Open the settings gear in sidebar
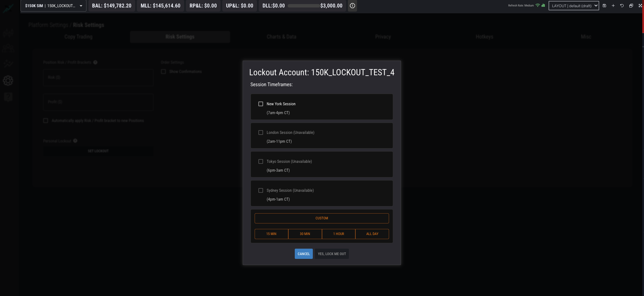Image resolution: width=644 pixels, height=296 pixels. 8,81
